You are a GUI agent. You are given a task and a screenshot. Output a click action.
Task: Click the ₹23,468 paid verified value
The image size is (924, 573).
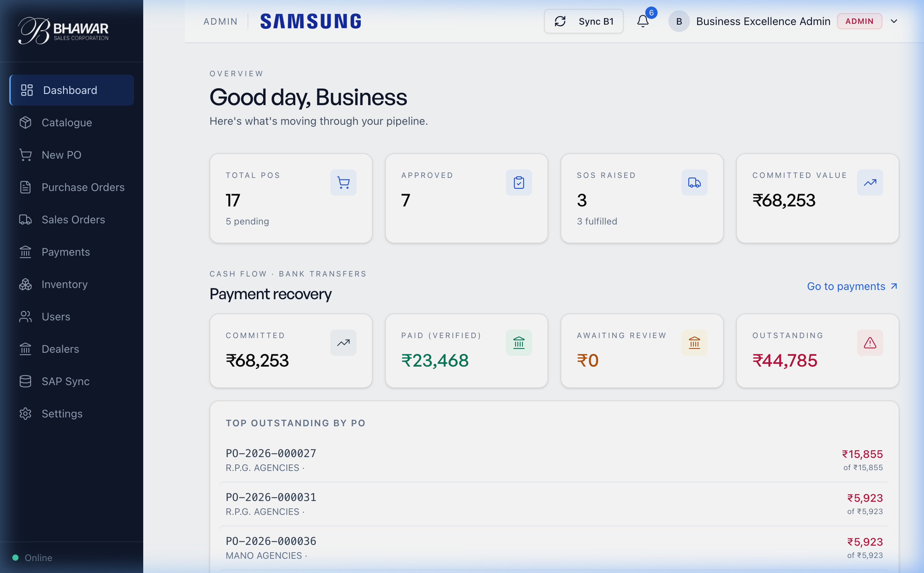tap(435, 361)
